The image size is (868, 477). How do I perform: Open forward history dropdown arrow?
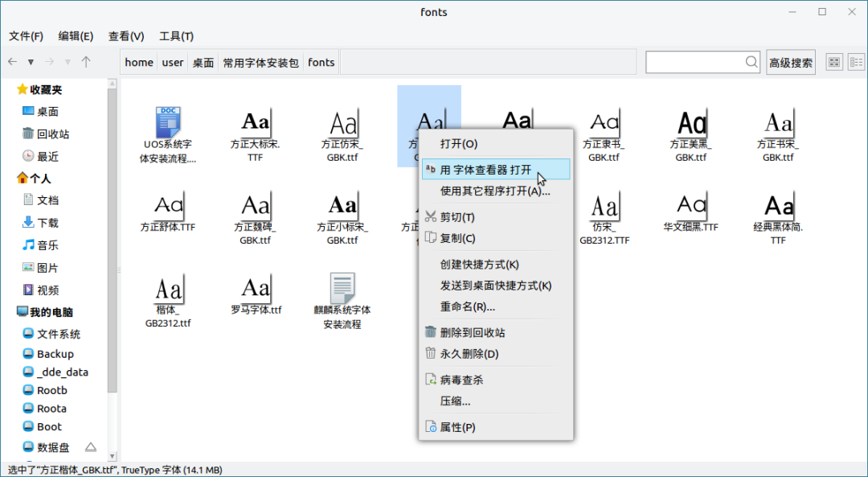coord(68,62)
